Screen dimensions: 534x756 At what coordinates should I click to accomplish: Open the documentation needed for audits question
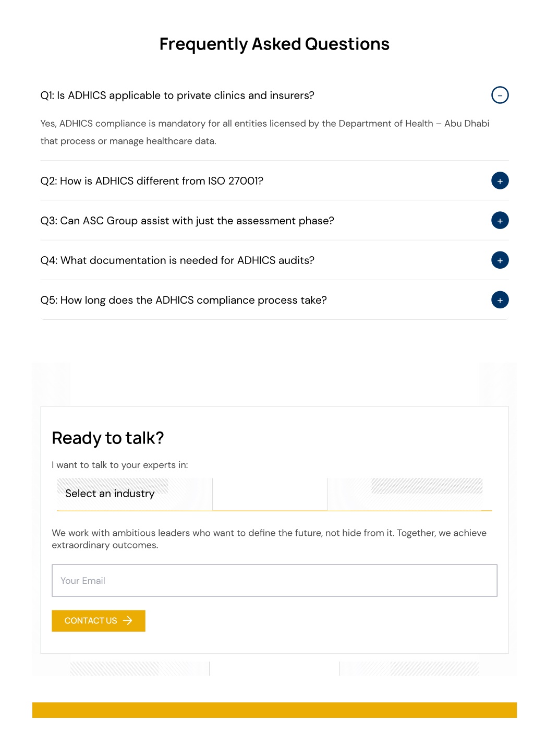tap(177, 260)
